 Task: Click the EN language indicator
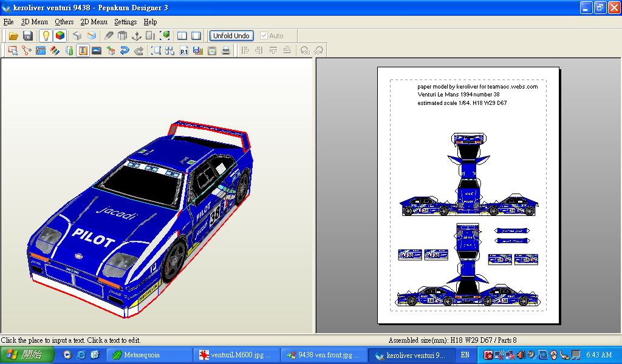[x=465, y=355]
